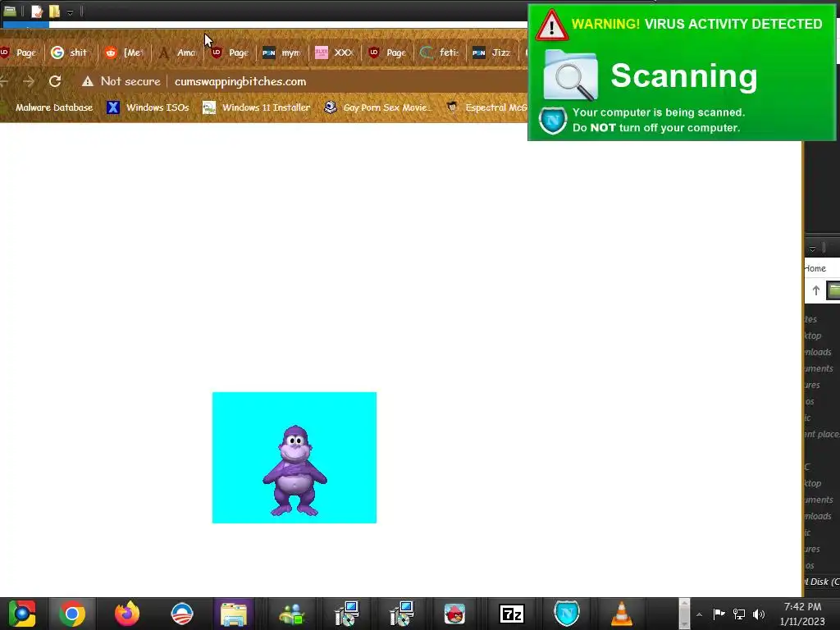Viewport: 840px width, 630px height.
Task: Switch to the PSN 'mym' tab
Action: pyautogui.click(x=282, y=52)
